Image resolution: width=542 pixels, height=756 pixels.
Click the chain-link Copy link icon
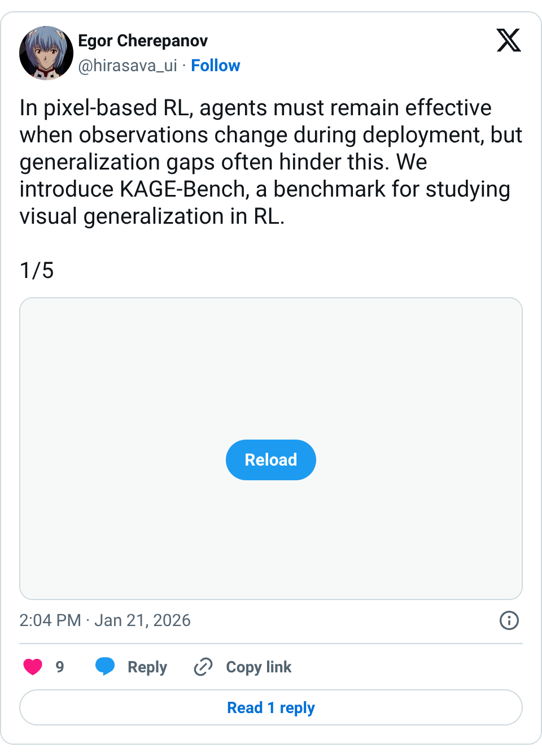tap(203, 667)
